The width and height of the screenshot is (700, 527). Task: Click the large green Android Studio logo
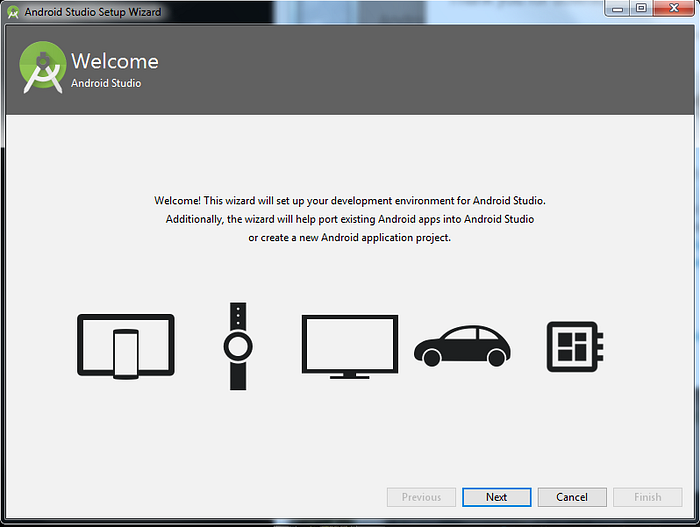pyautogui.click(x=43, y=67)
